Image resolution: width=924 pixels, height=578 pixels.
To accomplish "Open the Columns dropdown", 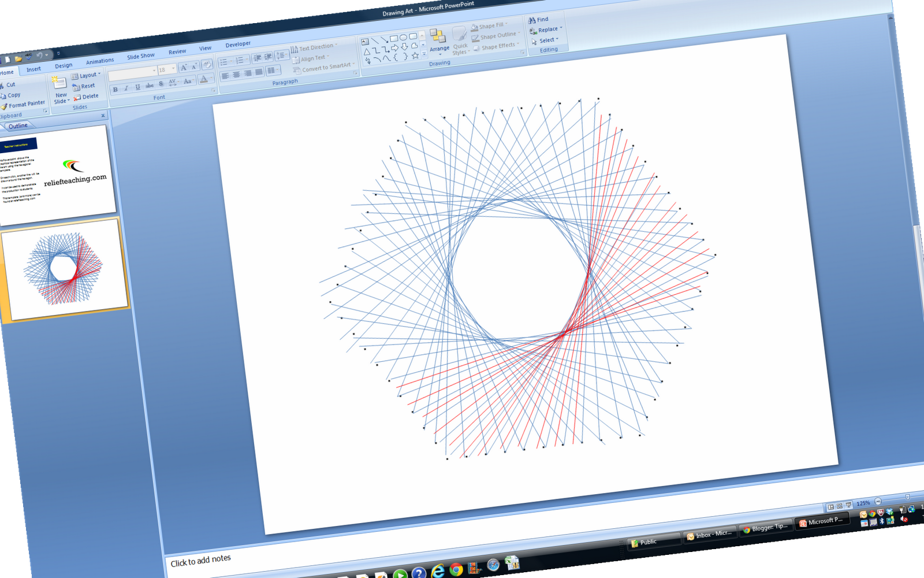I will tap(273, 71).
